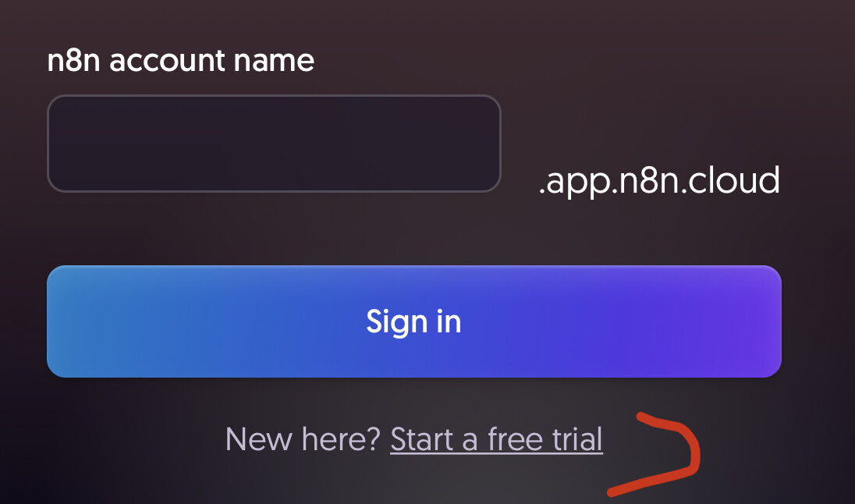Click the New here? text
The width and height of the screenshot is (855, 504).
point(303,439)
